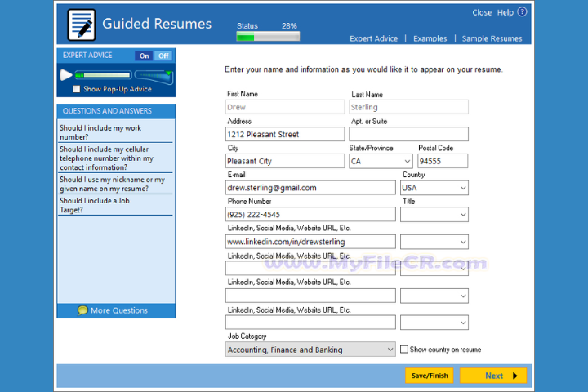Open Job Category dropdown Accounting, Finance and Banking

[310, 350]
